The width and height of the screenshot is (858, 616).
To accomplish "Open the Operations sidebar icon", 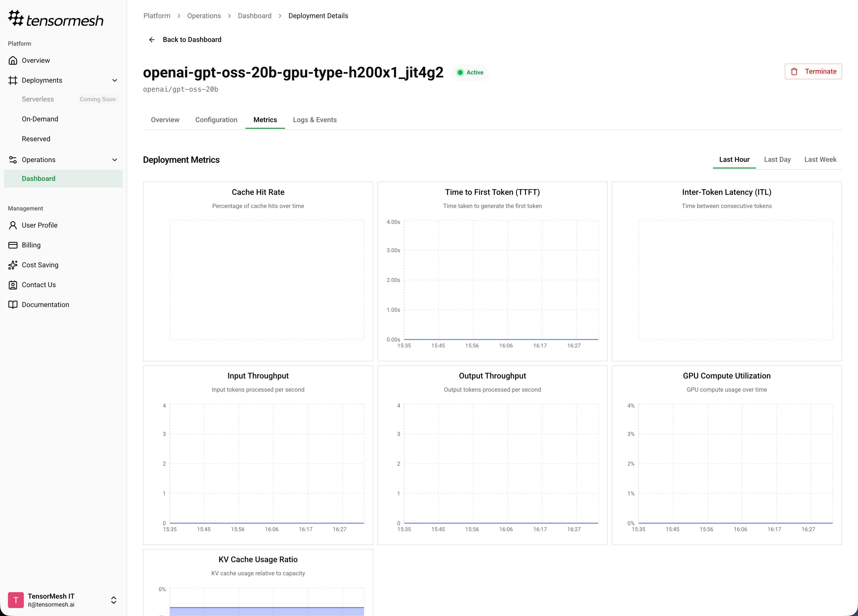I will [12, 160].
